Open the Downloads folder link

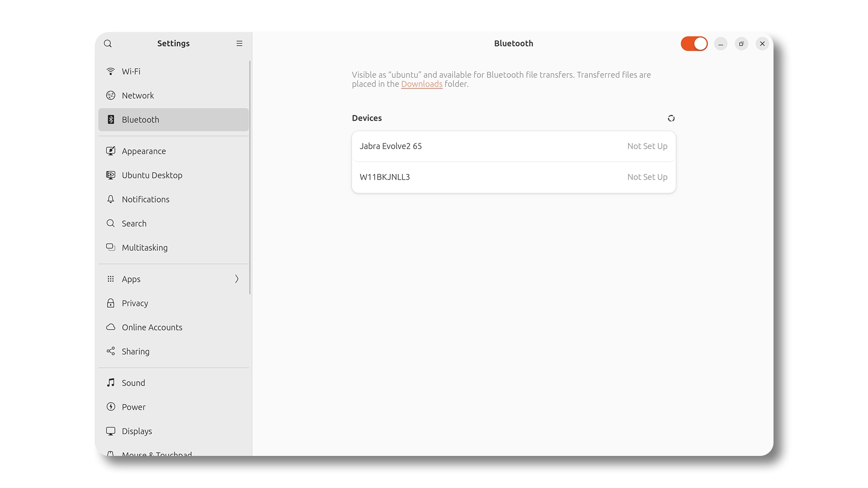point(421,84)
